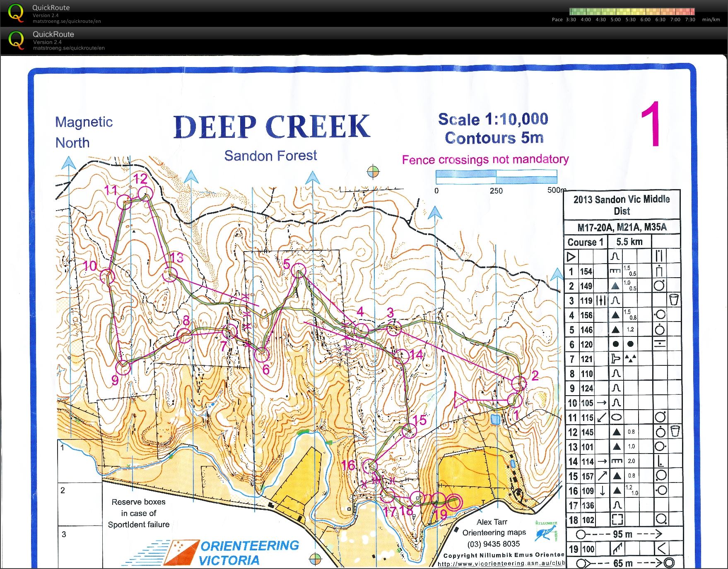Click the registration crosshair above the map
Screen dimensions: 728x569
[x=373, y=171]
